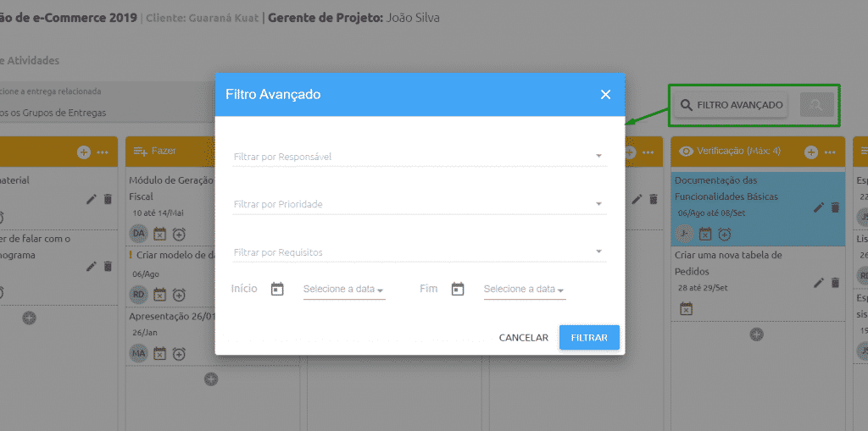Open the Início Selecione a data picker
Image resolution: width=868 pixels, height=431 pixels.
(x=344, y=290)
